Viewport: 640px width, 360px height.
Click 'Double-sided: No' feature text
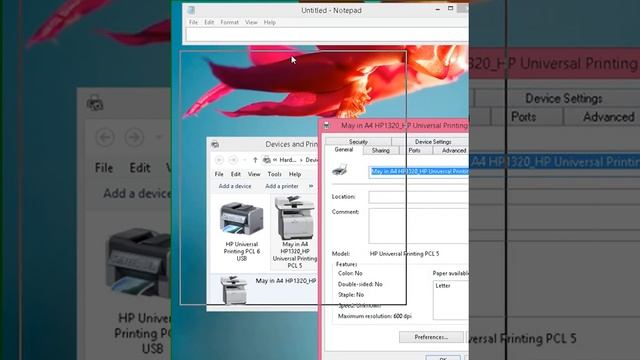click(360, 284)
